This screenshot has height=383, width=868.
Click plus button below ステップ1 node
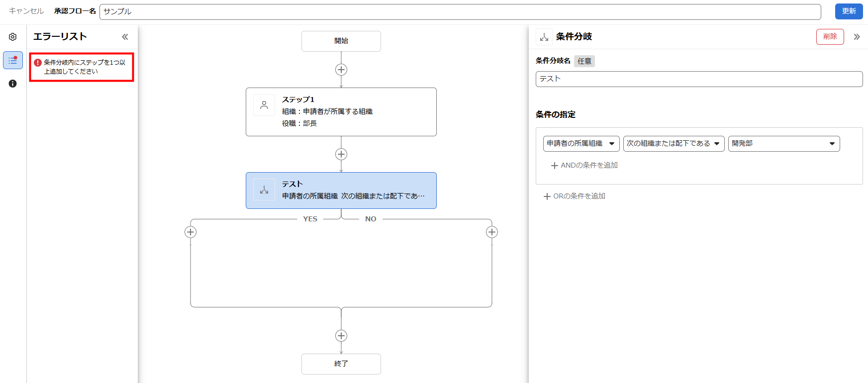click(x=341, y=154)
